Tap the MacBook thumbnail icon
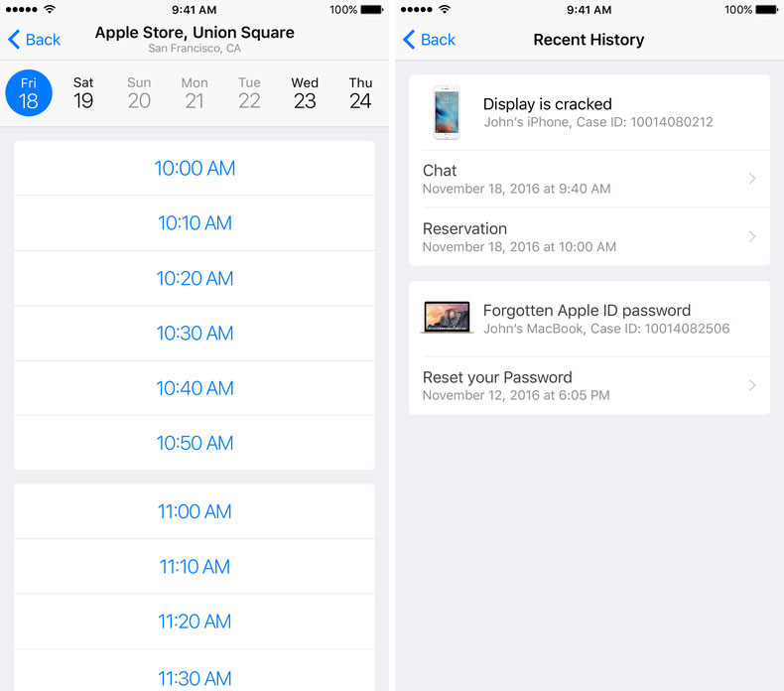The width and height of the screenshot is (784, 691). coord(447,319)
